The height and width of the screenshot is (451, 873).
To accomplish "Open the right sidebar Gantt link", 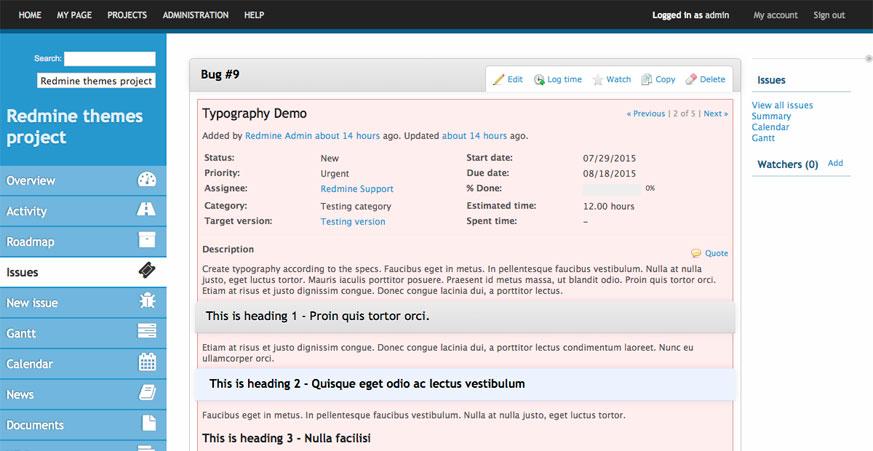I will coord(763,138).
